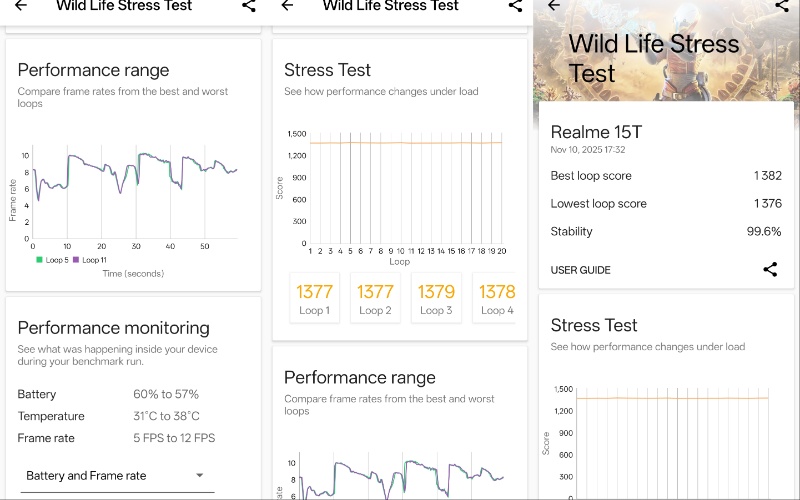Tap the back arrow in the left panel
The height and width of the screenshot is (500, 800).
point(20,6)
